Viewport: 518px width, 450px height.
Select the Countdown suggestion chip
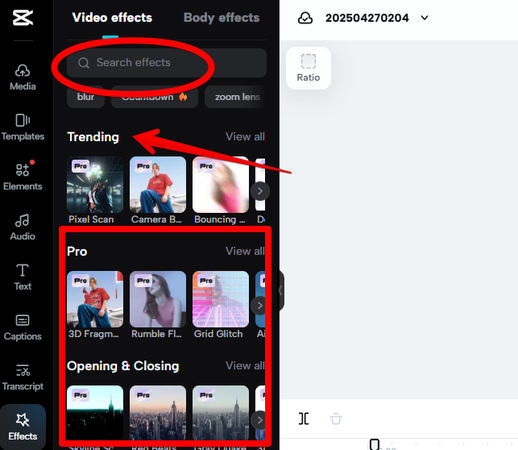tap(155, 97)
